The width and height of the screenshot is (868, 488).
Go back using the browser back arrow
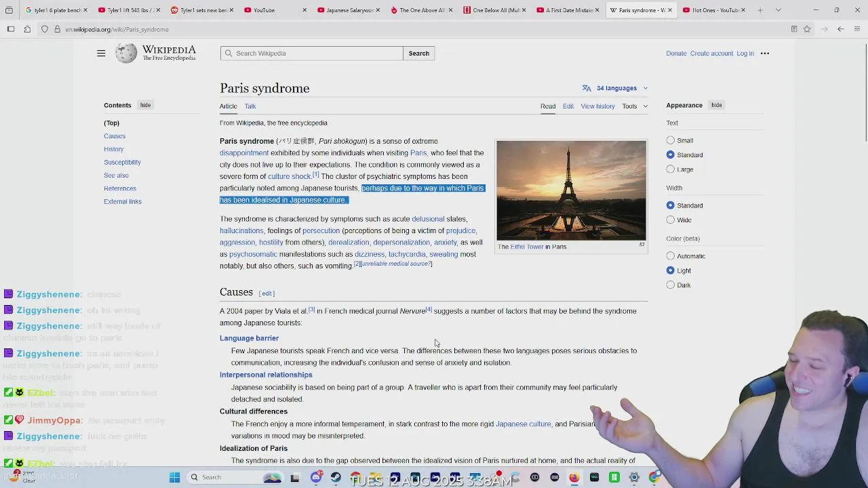(x=841, y=29)
